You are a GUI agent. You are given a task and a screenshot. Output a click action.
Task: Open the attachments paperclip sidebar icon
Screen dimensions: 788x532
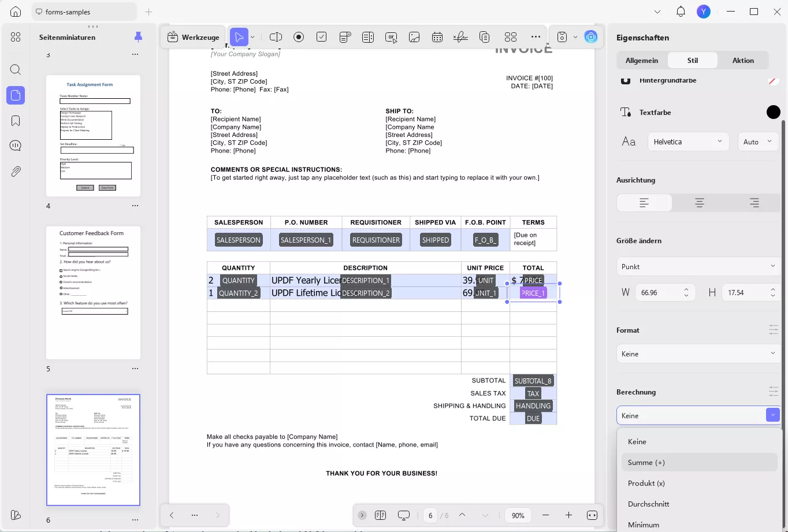coord(16,171)
